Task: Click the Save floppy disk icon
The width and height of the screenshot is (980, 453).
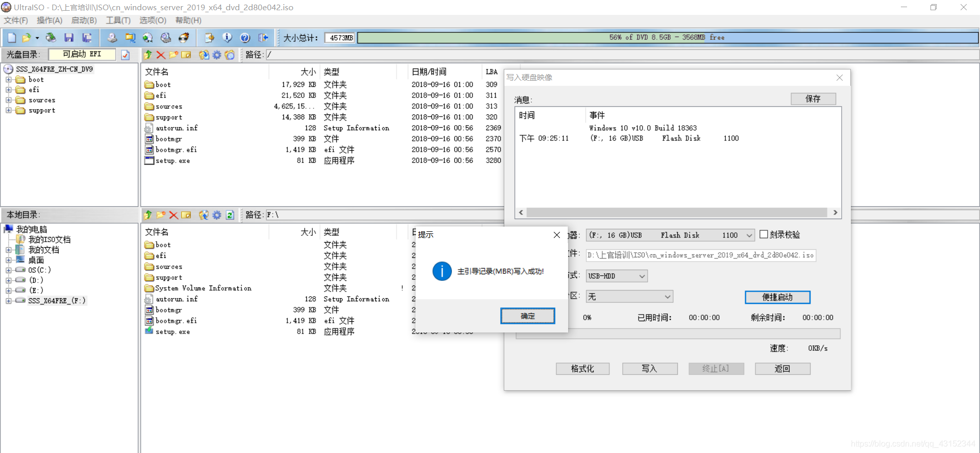Action: pyautogui.click(x=69, y=38)
